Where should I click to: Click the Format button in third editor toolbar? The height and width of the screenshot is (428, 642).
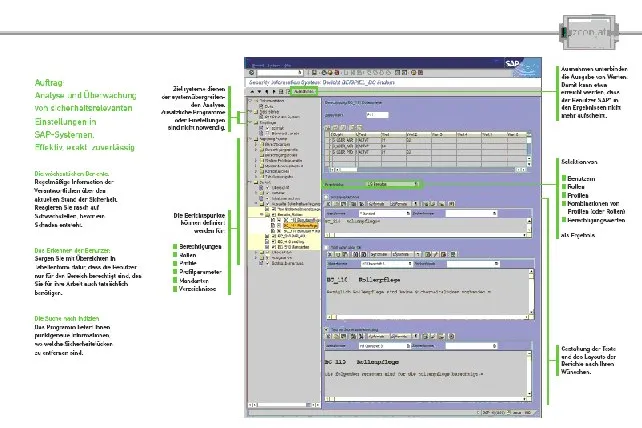click(376, 336)
